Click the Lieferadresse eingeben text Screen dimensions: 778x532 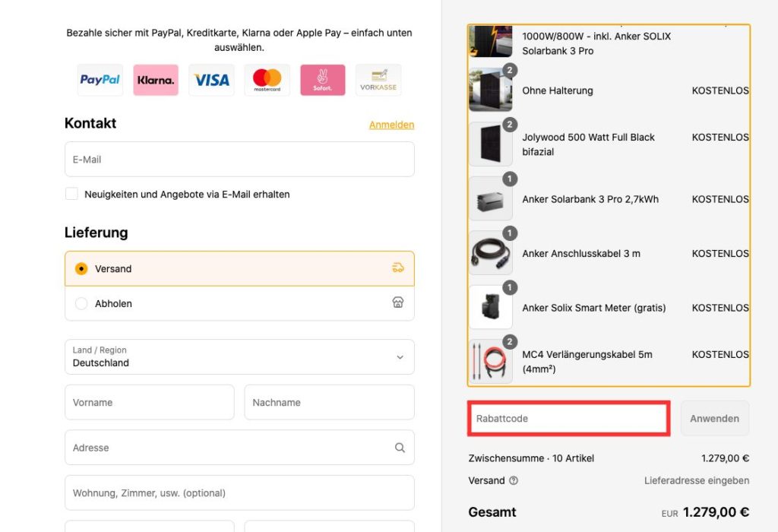[x=697, y=480]
